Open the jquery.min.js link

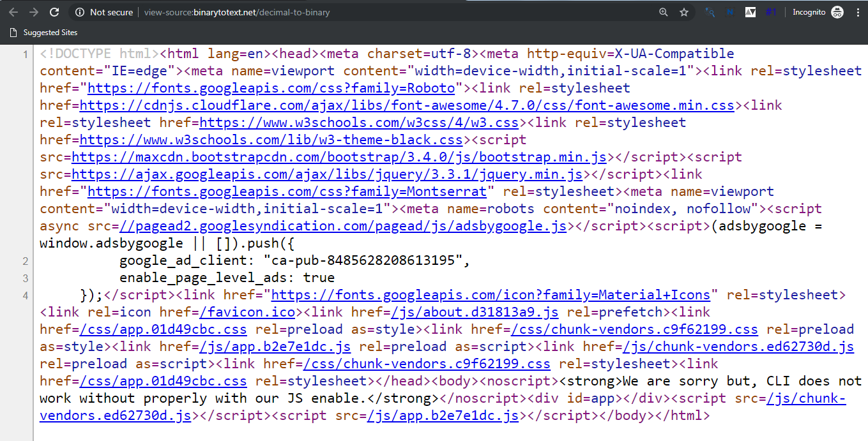pos(327,174)
